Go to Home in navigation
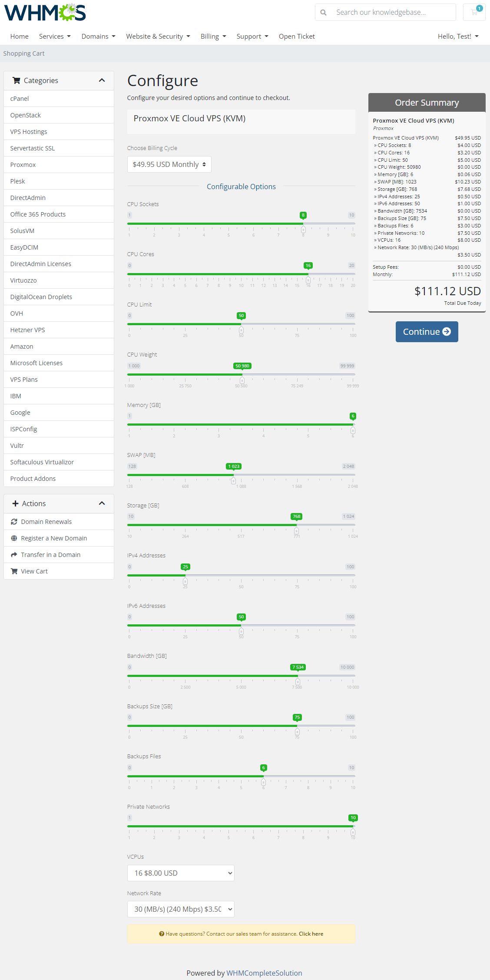Viewport: 490px width, 980px height. [x=20, y=37]
